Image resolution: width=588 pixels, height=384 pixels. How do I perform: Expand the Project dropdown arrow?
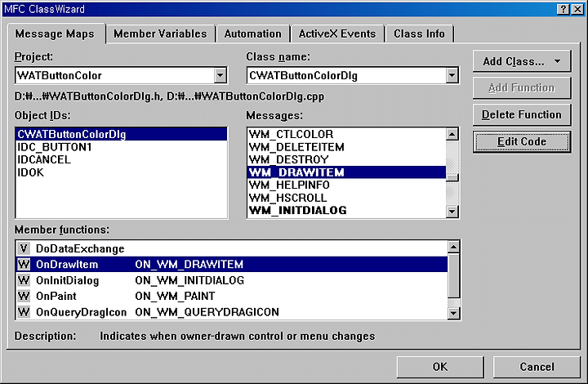(220, 75)
